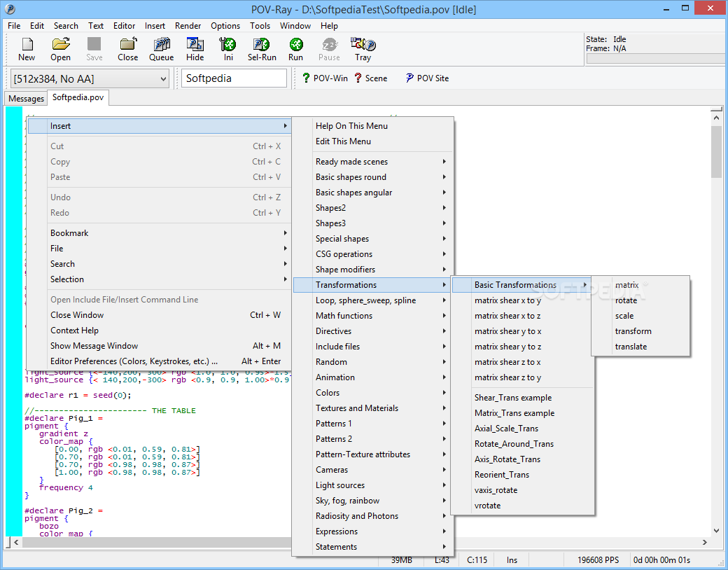Click the New file toolbar icon
The height and width of the screenshot is (570, 728).
point(27,49)
